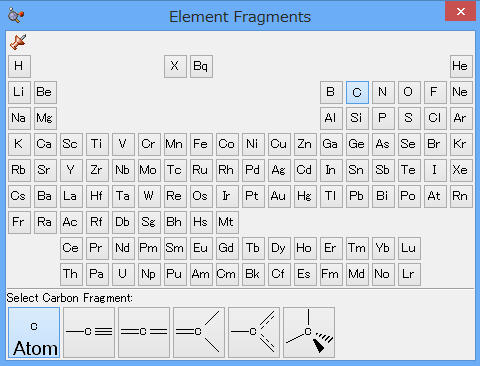Select Carbon (C) element button
The height and width of the screenshot is (366, 480).
coord(357,92)
